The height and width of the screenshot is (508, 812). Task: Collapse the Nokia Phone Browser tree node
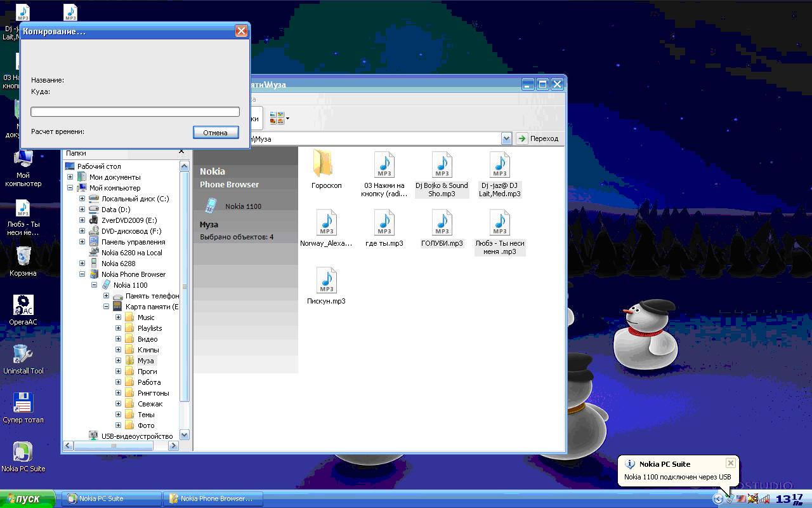[x=82, y=274]
